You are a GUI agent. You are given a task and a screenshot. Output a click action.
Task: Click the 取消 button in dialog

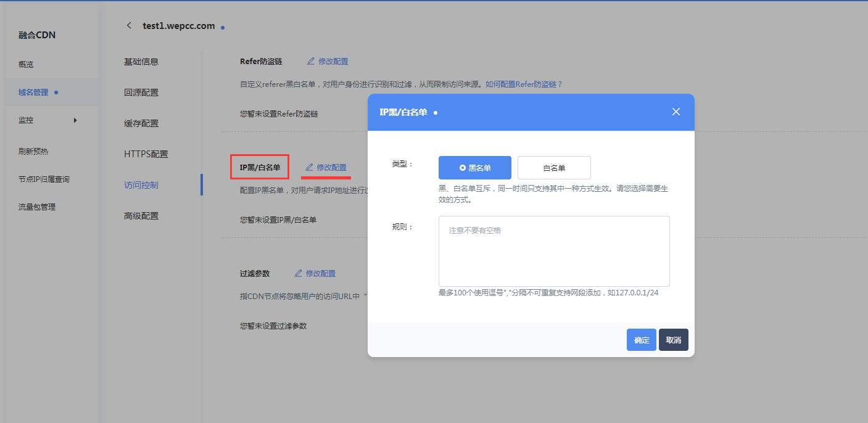pos(673,340)
